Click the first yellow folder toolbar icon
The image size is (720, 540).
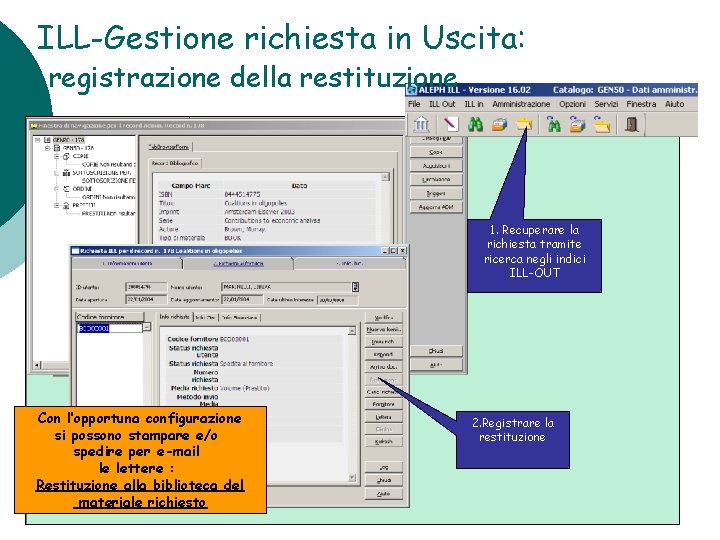(x=524, y=124)
